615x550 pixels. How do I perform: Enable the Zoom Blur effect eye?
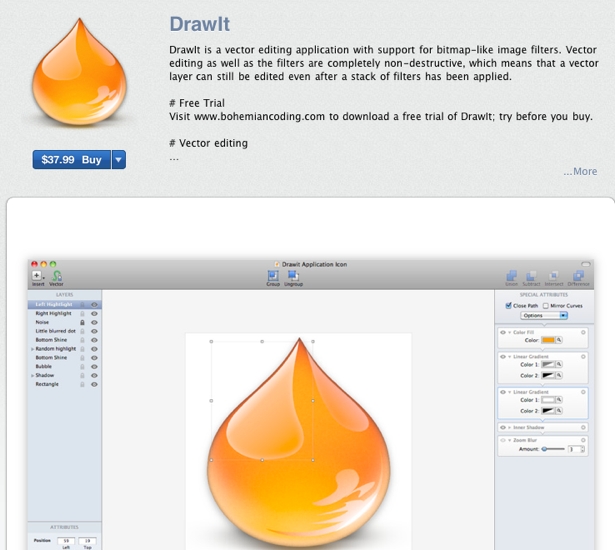(503, 440)
